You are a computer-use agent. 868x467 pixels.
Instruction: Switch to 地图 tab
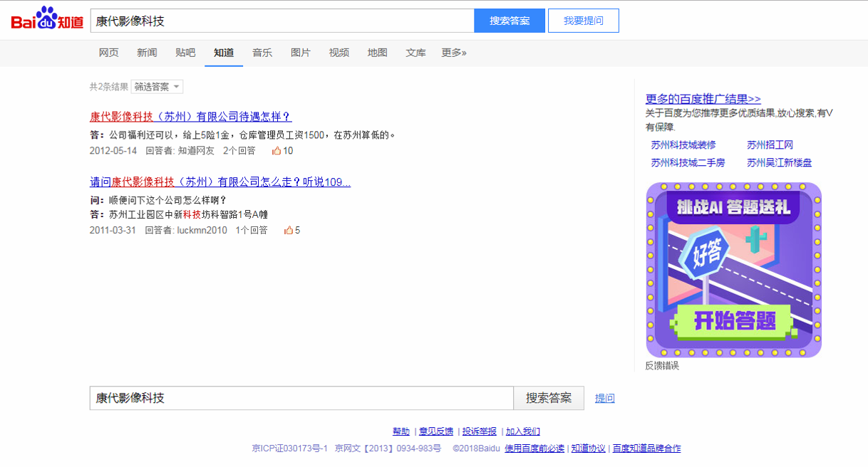[378, 53]
